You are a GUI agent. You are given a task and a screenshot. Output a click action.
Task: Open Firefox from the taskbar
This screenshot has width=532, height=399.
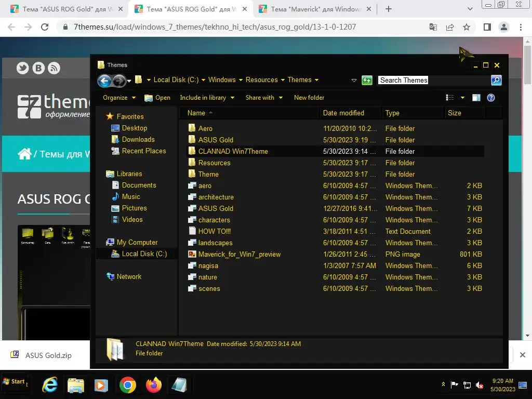click(x=154, y=385)
